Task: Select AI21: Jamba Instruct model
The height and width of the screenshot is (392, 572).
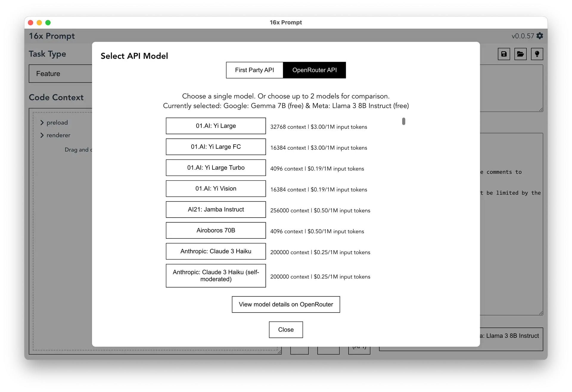Action: pyautogui.click(x=215, y=209)
